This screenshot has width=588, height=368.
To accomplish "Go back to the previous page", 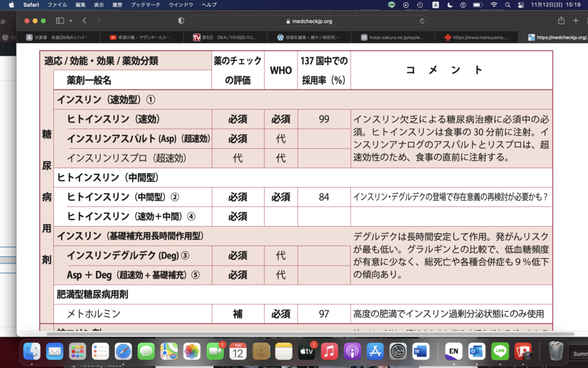I will [x=84, y=21].
